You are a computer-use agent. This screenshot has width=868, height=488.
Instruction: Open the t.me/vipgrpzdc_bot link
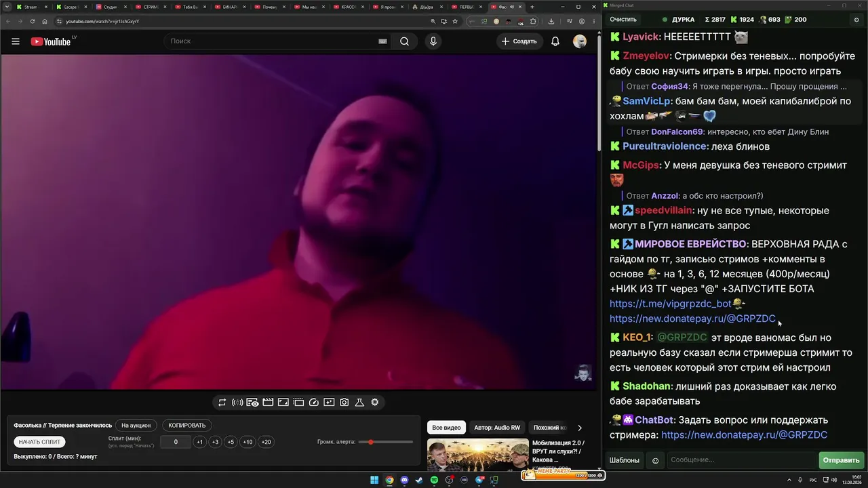[671, 304]
